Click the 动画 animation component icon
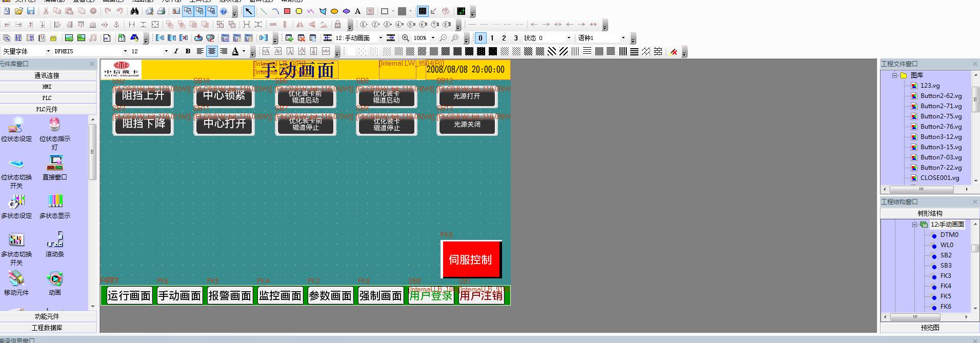This screenshot has height=343, width=980. [x=55, y=279]
